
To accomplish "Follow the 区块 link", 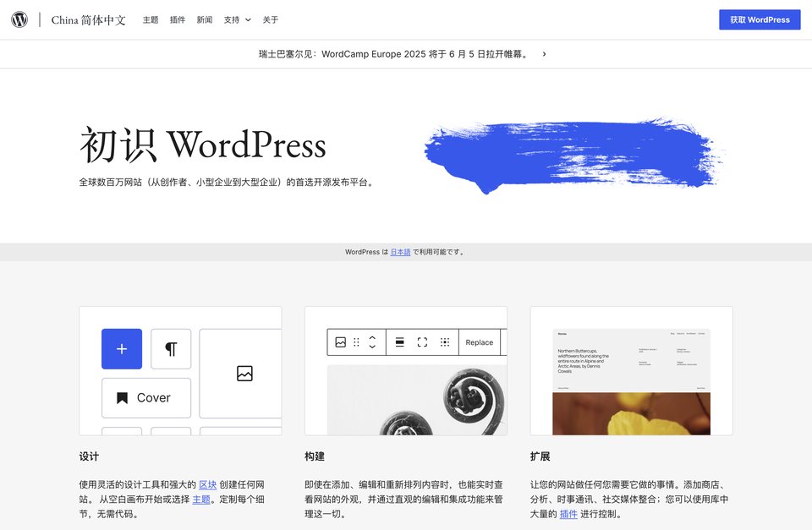I will coord(208,484).
